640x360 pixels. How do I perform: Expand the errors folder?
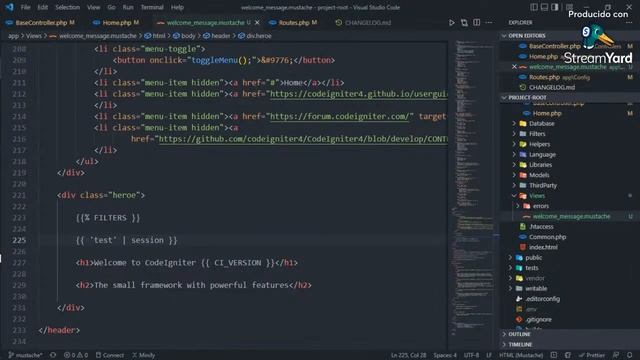[540, 206]
